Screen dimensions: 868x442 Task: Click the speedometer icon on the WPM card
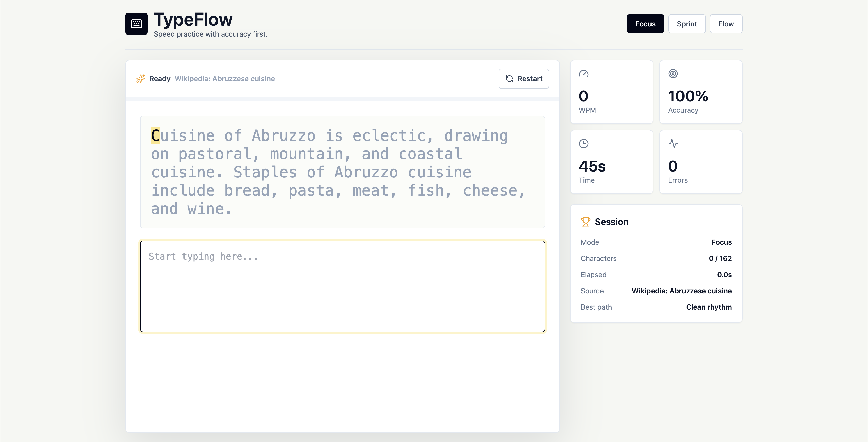point(583,73)
